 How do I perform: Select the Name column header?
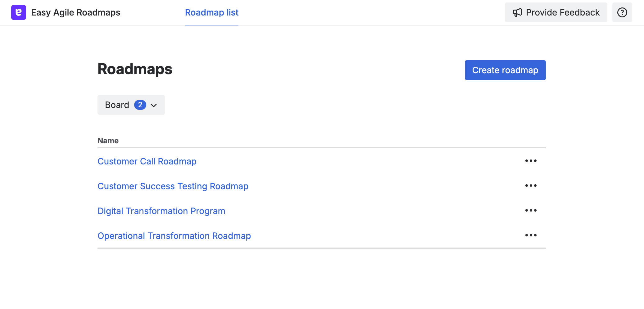108,141
